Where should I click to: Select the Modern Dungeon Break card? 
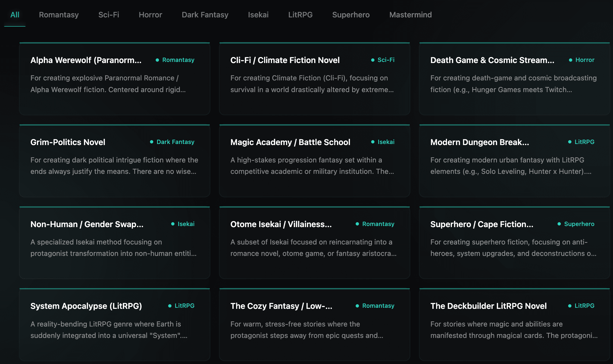point(514,161)
